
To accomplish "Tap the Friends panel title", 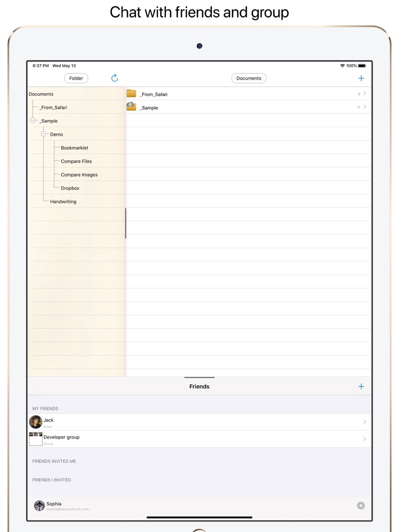I will tap(199, 386).
